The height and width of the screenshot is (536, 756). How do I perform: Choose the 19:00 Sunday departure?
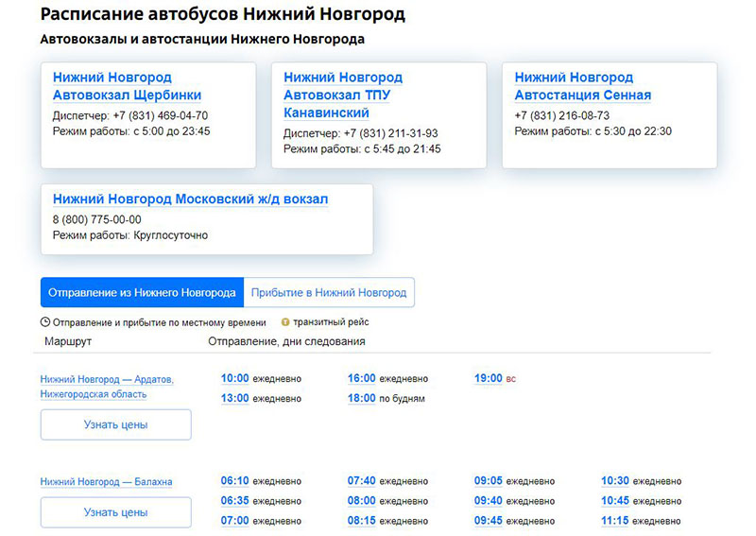pos(488,378)
